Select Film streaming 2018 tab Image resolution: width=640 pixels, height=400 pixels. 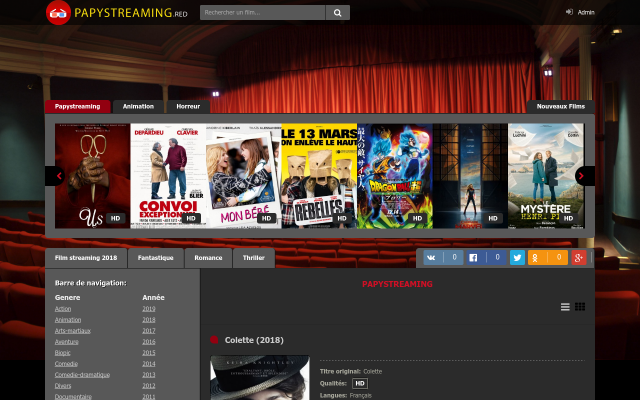tap(86, 258)
